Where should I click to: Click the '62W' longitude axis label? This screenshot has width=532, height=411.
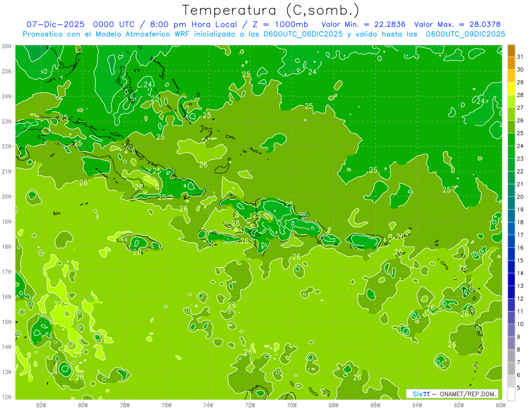point(459,405)
